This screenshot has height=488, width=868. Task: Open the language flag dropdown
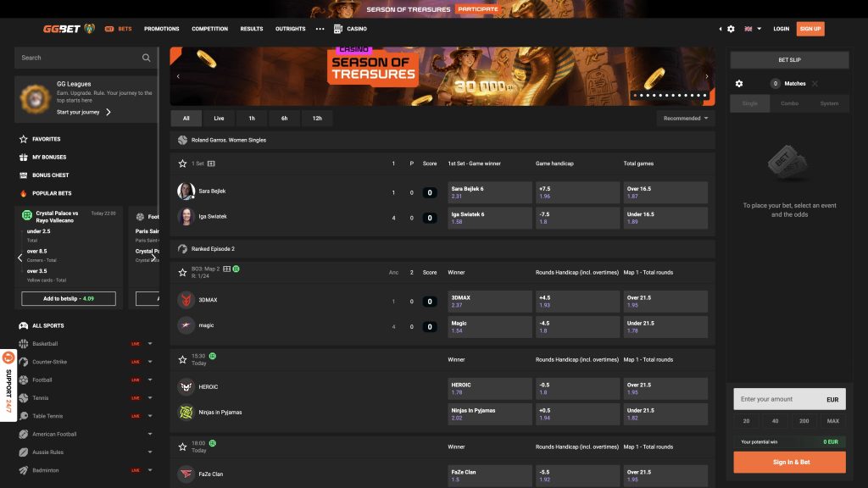[x=753, y=29]
